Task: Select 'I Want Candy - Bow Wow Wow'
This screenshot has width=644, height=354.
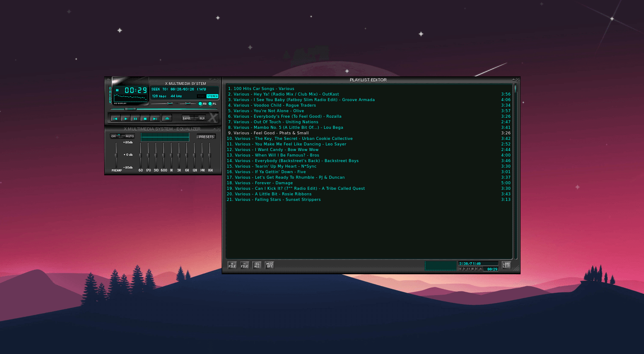Action: pos(369,150)
